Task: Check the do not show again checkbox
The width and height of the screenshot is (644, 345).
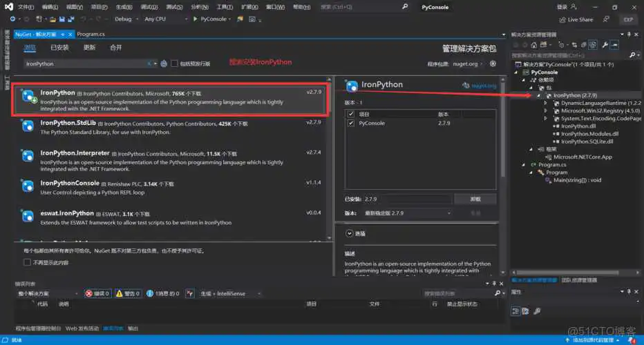Action: click(28, 262)
